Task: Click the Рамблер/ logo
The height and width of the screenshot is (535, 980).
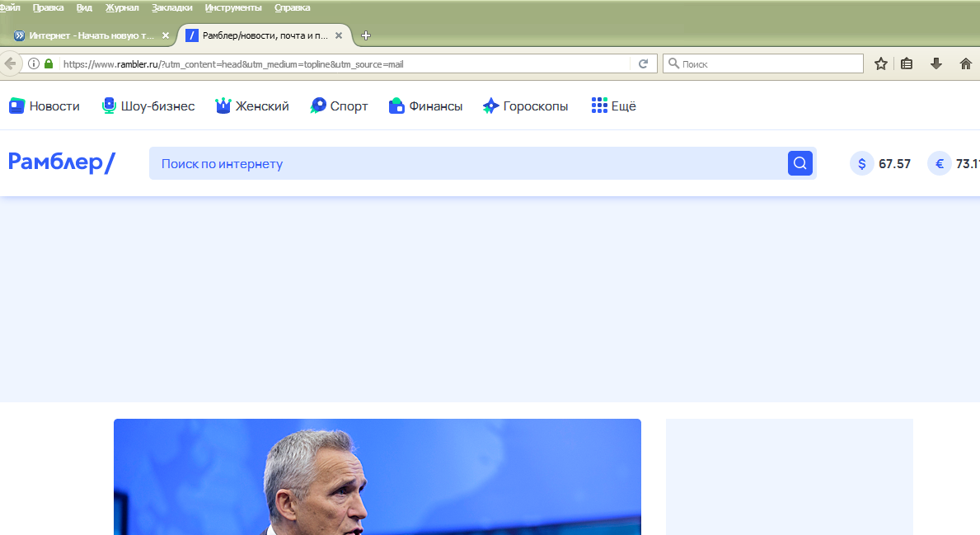Action: click(x=61, y=162)
